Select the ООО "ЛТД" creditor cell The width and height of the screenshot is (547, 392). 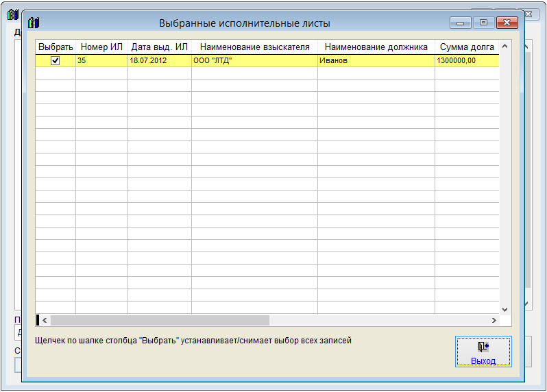click(254, 61)
